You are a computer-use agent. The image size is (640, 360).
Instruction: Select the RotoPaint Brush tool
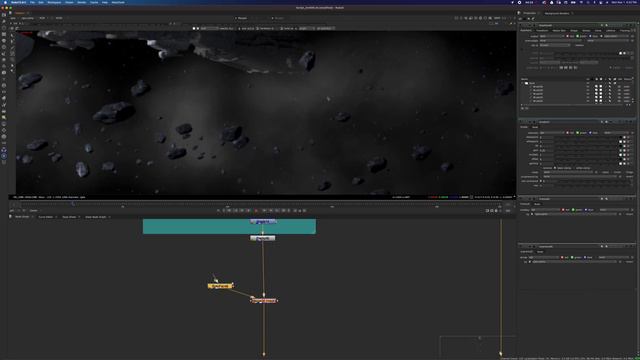(12, 53)
